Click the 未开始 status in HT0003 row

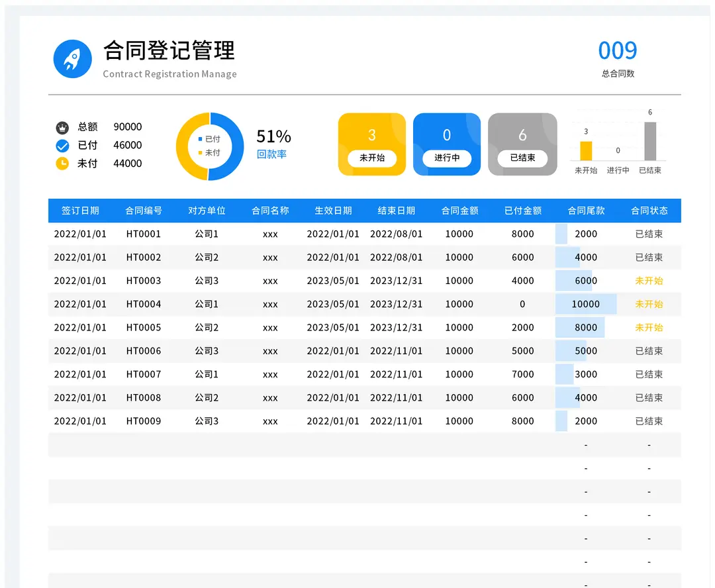(x=649, y=281)
